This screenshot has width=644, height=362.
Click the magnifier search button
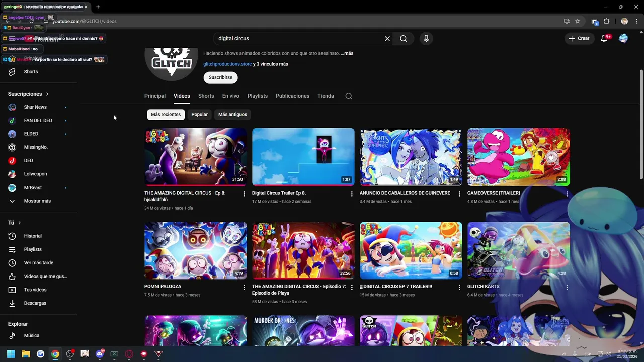(404, 38)
